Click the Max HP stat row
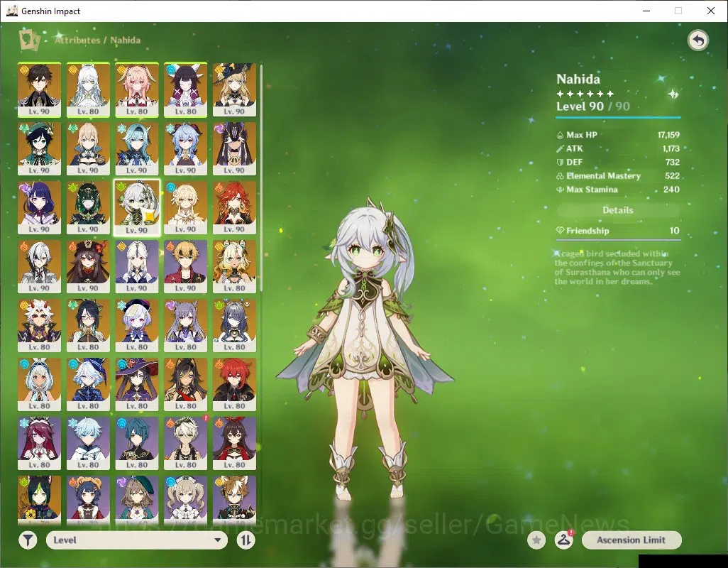The image size is (728, 568). tap(618, 135)
